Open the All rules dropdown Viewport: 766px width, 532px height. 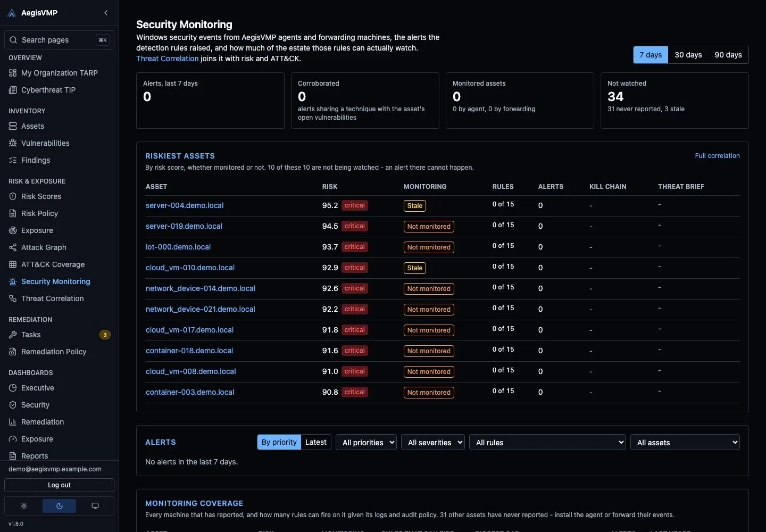click(547, 442)
